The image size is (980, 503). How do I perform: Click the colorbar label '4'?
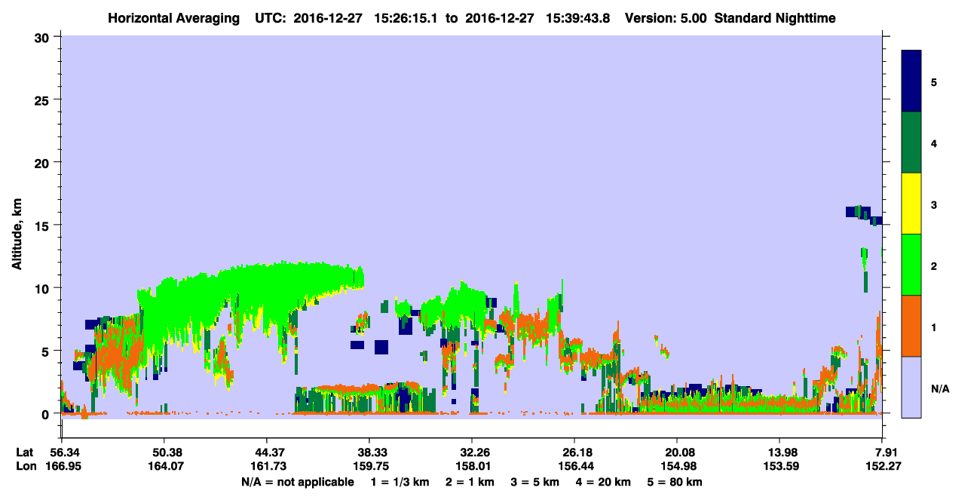pos(933,143)
